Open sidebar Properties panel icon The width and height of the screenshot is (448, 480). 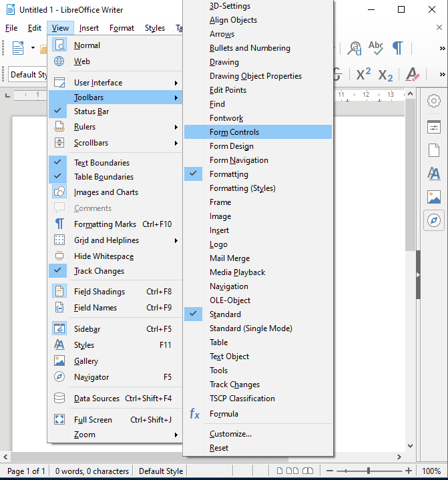point(434,127)
